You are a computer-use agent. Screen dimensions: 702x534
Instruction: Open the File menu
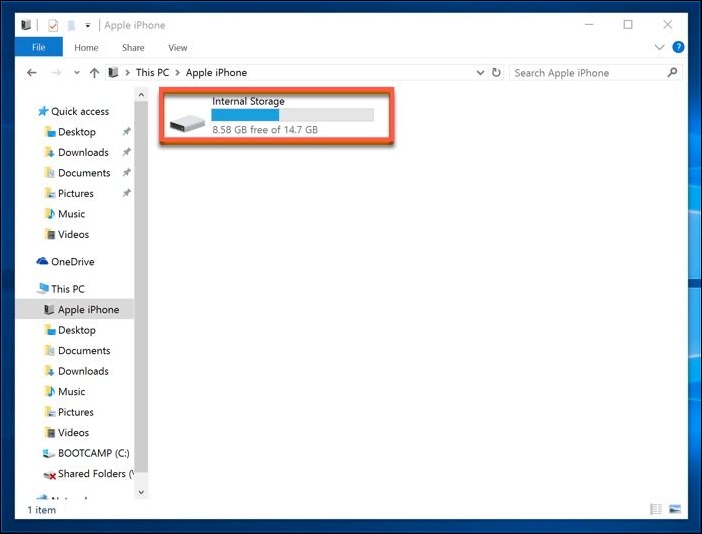(x=39, y=47)
